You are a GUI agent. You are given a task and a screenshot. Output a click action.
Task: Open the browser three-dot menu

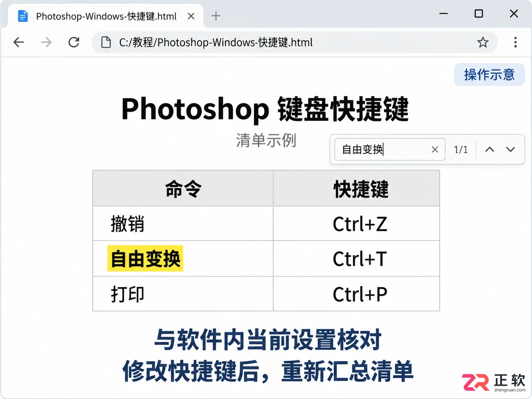515,42
